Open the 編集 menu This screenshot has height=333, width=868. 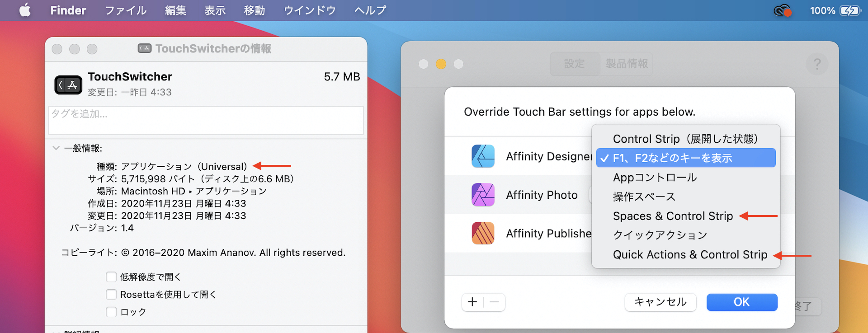coord(175,10)
